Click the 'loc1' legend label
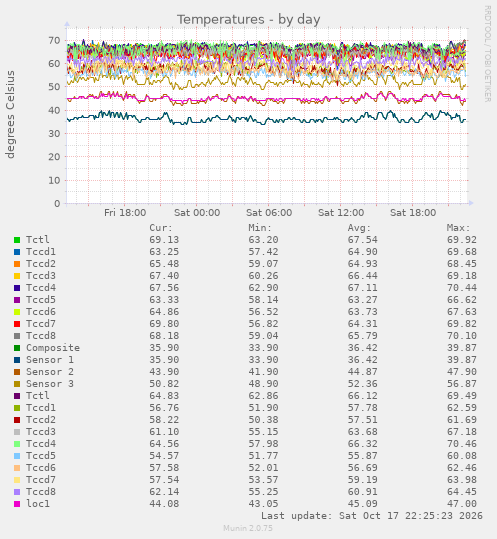The width and height of the screenshot is (497, 539). (x=38, y=504)
